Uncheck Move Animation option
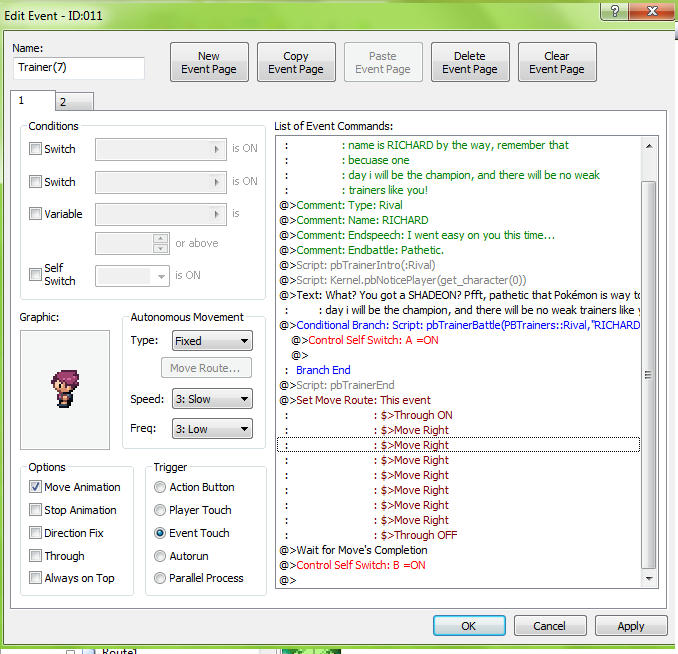Image resolution: width=678 pixels, height=654 pixels. point(35,487)
